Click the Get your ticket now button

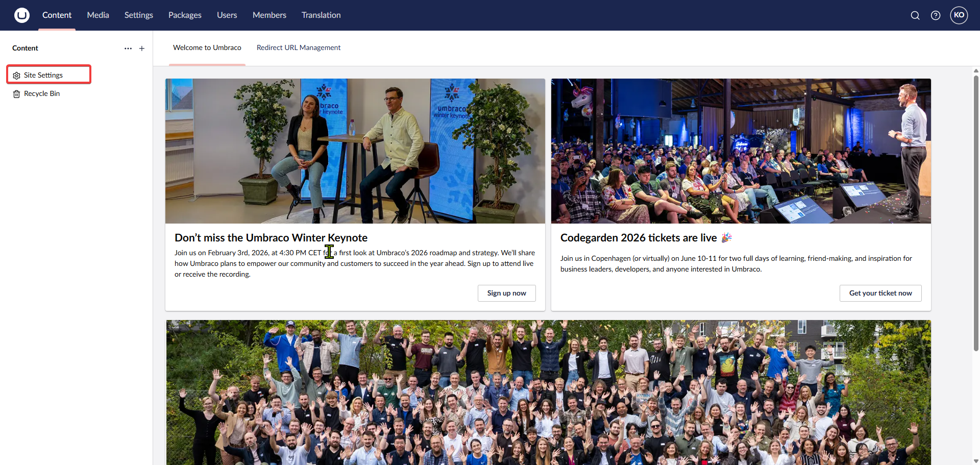(x=880, y=293)
